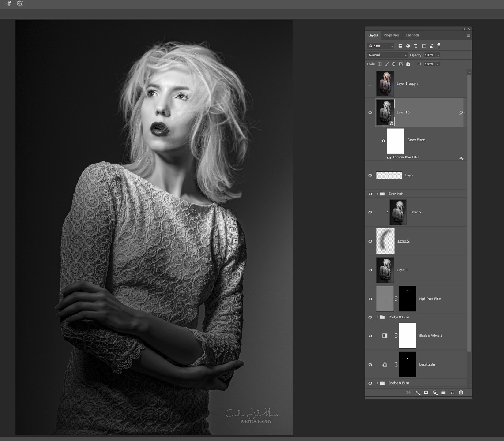Toggle visibility of the Camera Raw Filter

point(389,157)
